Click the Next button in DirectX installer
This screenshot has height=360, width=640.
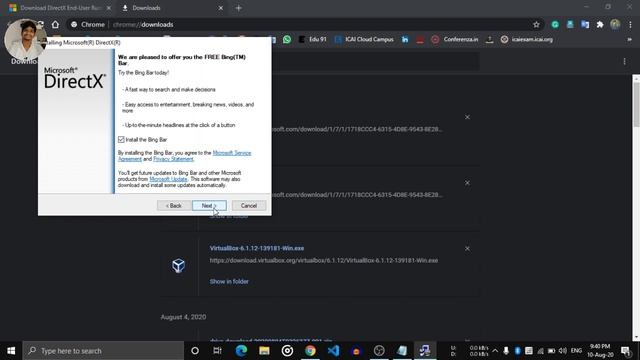point(209,205)
